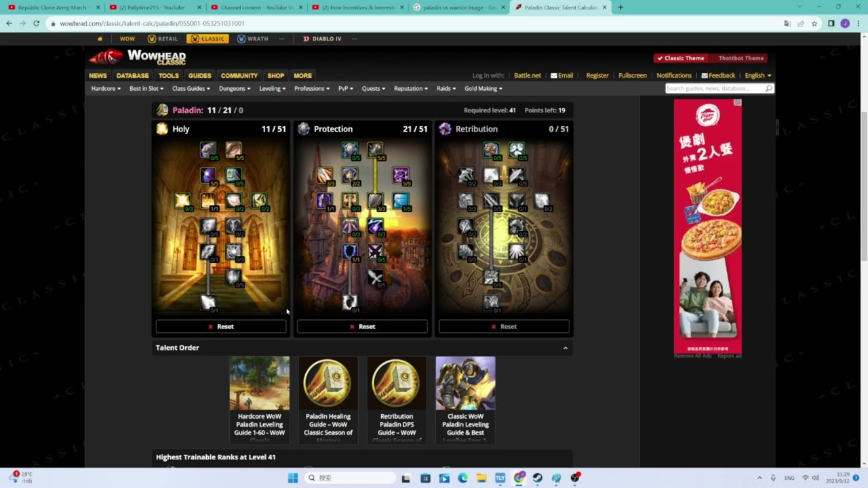The width and height of the screenshot is (868, 488).
Task: Click the Consecration 1/1 talent icon
Action: tap(208, 200)
